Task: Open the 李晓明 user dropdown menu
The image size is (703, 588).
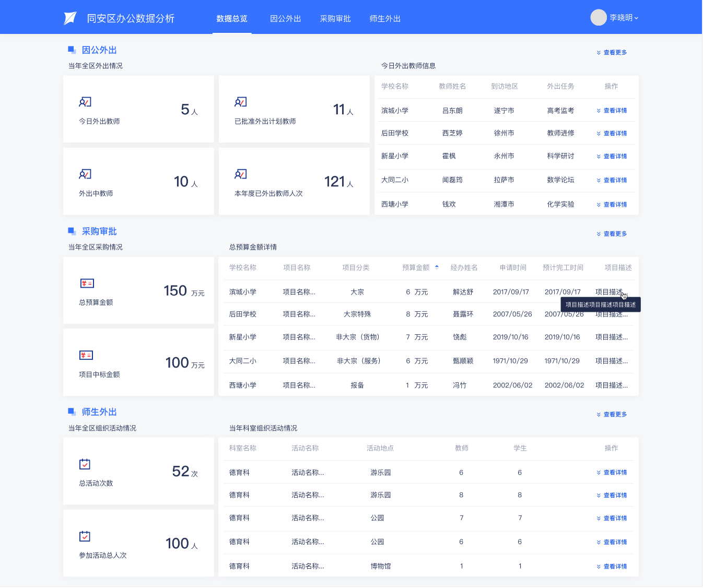Action: point(624,18)
